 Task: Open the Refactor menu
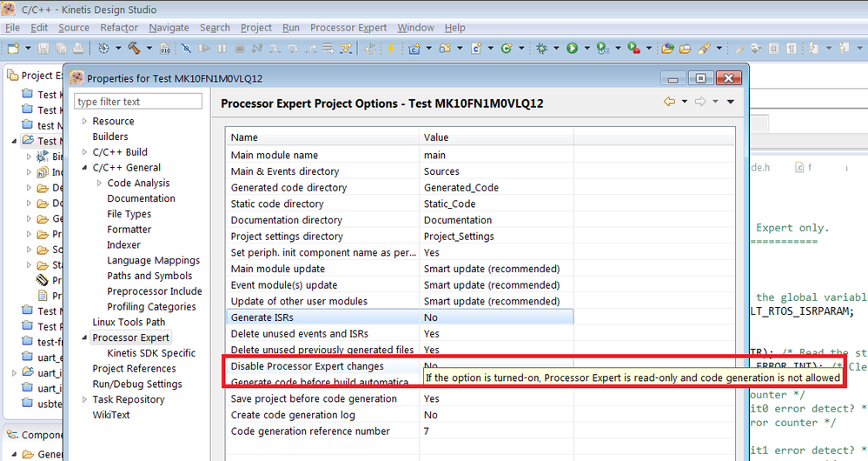(x=119, y=28)
